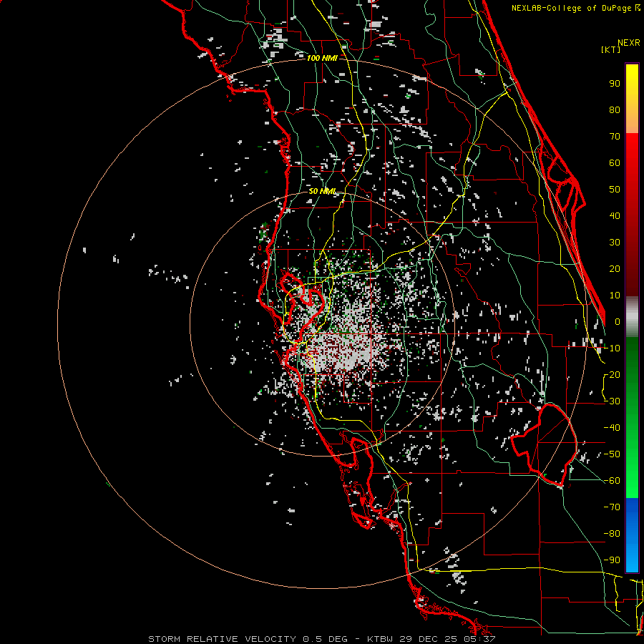Click the Storm Relative Velocity caption text
The image size is (644, 644).
pyautogui.click(x=322, y=639)
